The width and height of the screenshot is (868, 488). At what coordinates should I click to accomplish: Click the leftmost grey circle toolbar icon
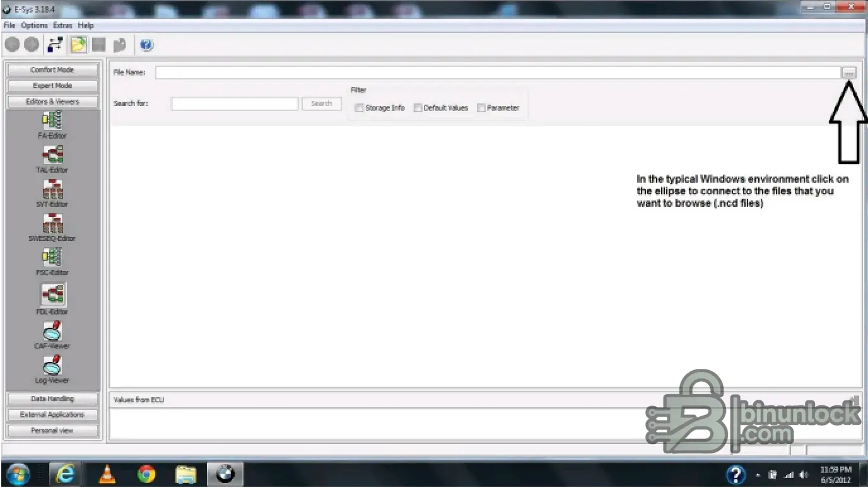[x=12, y=45]
